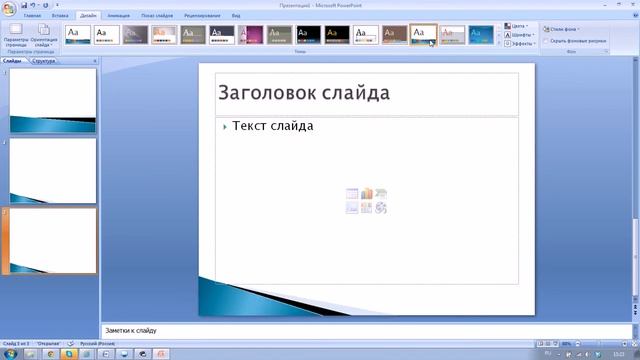
Task: Open the Фон group dialog launcher
Action: [607, 52]
